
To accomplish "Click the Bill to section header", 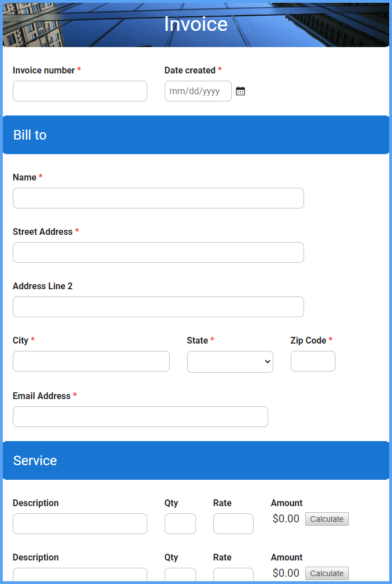I will coord(196,135).
